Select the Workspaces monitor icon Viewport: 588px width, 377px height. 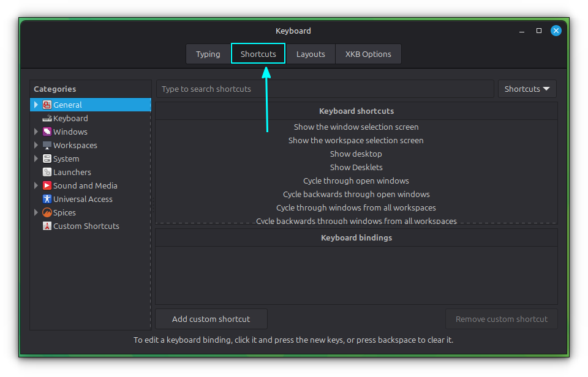pyautogui.click(x=47, y=145)
